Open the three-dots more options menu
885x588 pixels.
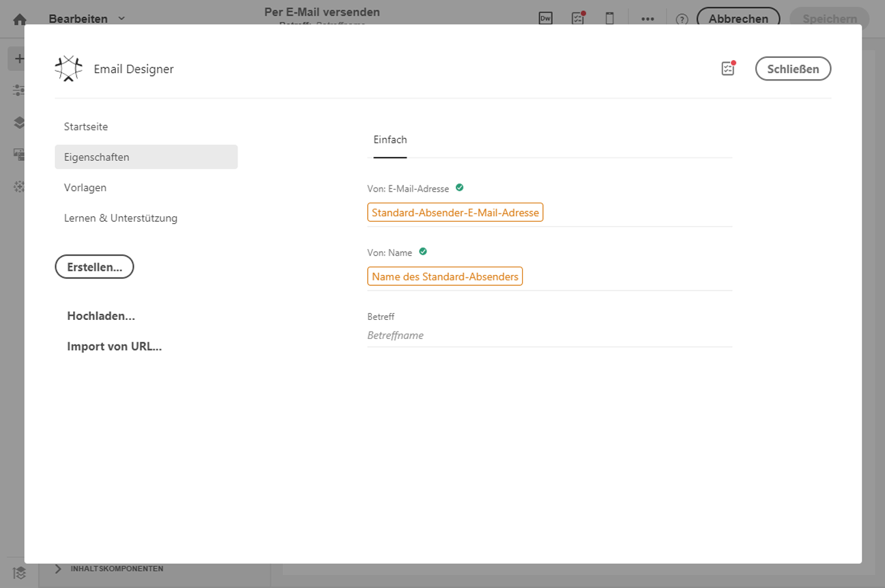pos(648,19)
